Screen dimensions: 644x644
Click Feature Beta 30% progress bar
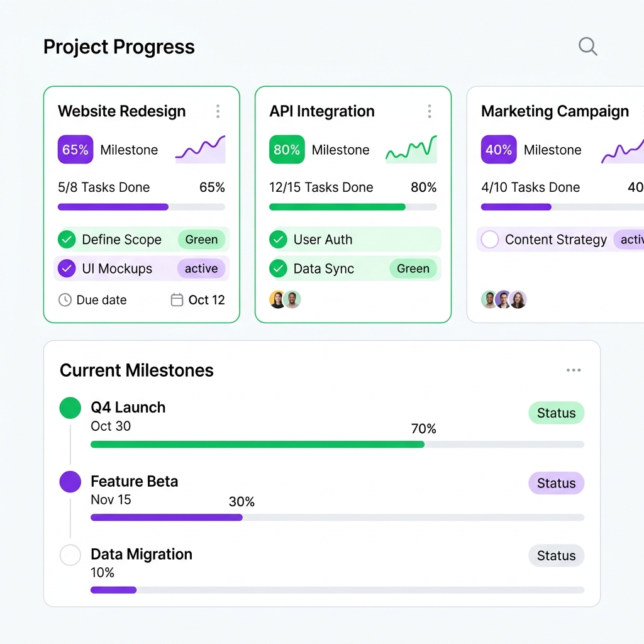(337, 518)
